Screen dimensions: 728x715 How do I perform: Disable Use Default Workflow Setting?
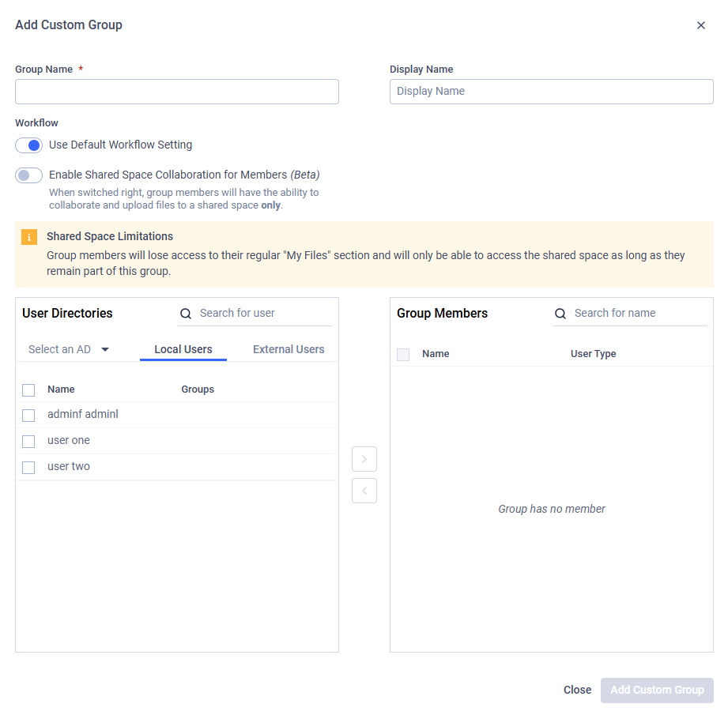point(28,145)
